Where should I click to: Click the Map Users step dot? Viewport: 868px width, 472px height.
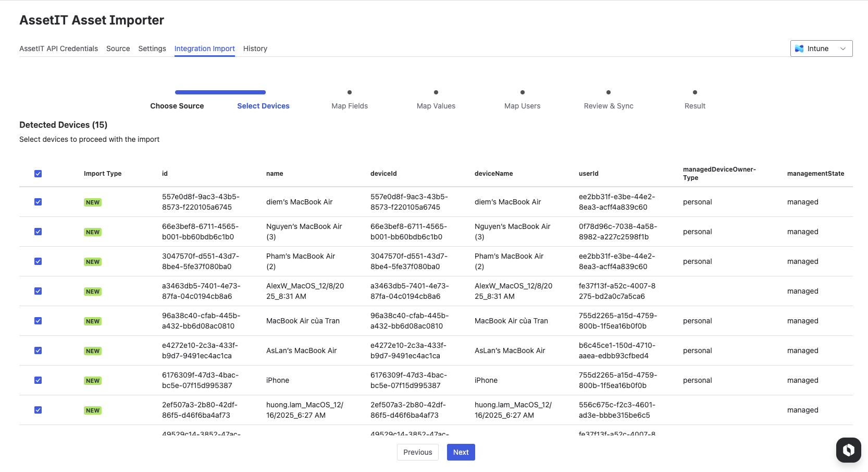[x=523, y=92]
